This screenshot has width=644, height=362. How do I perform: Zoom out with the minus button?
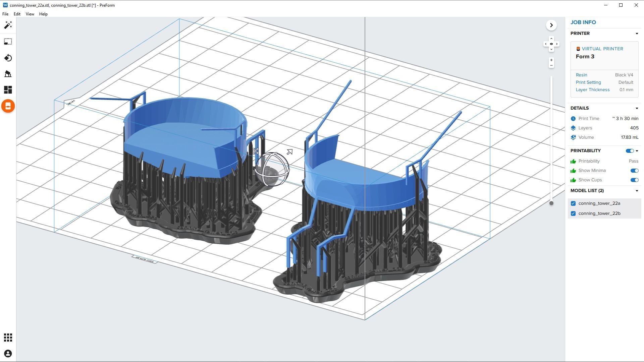pos(551,65)
